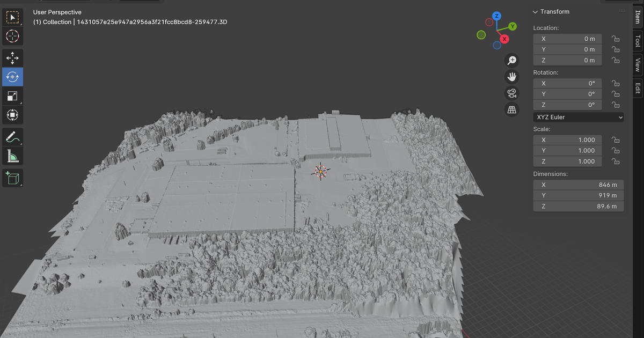This screenshot has width=644, height=338.
Task: Toggle the camera view
Action: 511,93
